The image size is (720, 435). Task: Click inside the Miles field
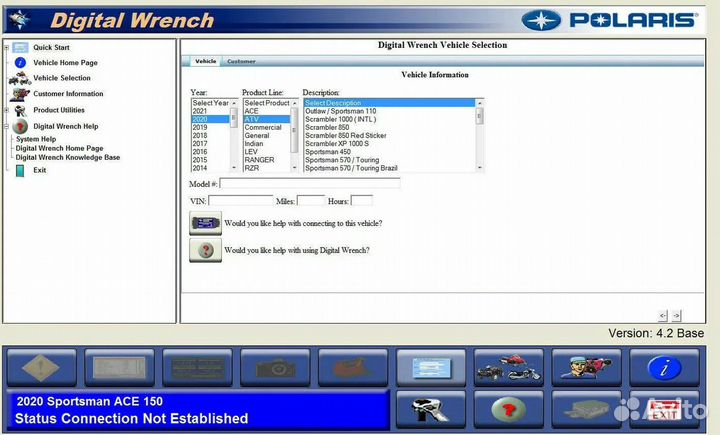pos(311,201)
